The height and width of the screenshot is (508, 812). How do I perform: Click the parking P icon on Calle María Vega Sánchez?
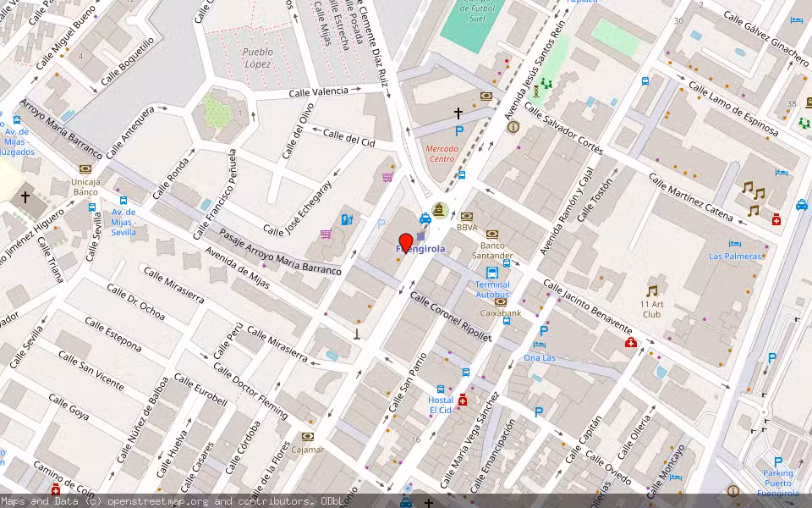(x=539, y=412)
